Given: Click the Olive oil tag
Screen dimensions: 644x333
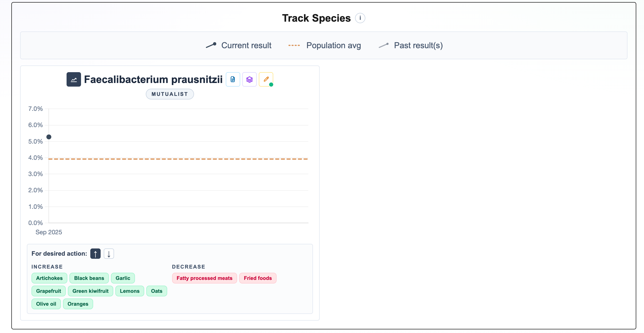Looking at the screenshot, I should [46, 304].
